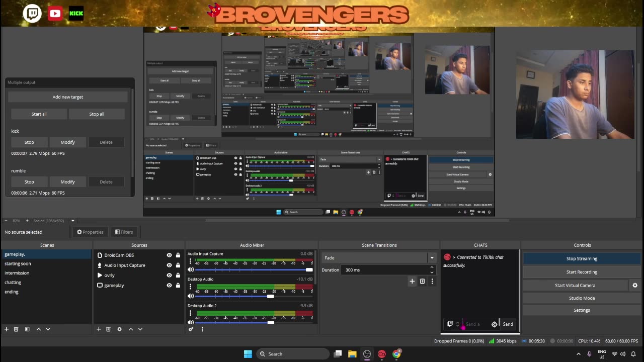Add a new scene with the plus icon

click(x=7, y=329)
